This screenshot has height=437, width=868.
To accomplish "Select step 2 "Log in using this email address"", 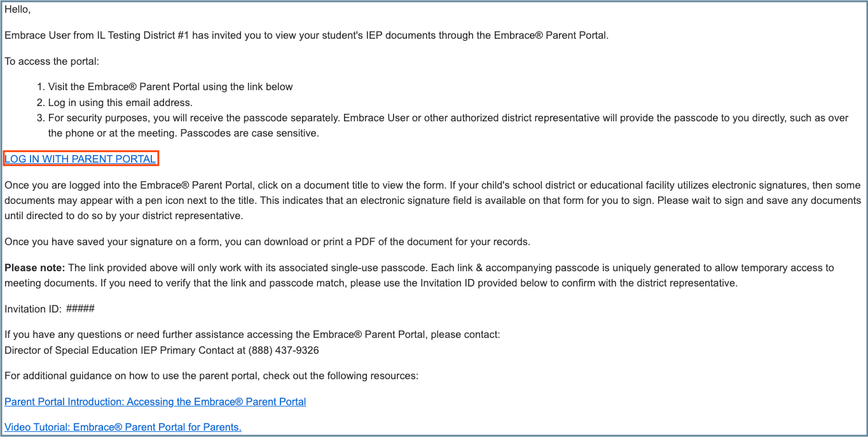I will click(x=120, y=102).
